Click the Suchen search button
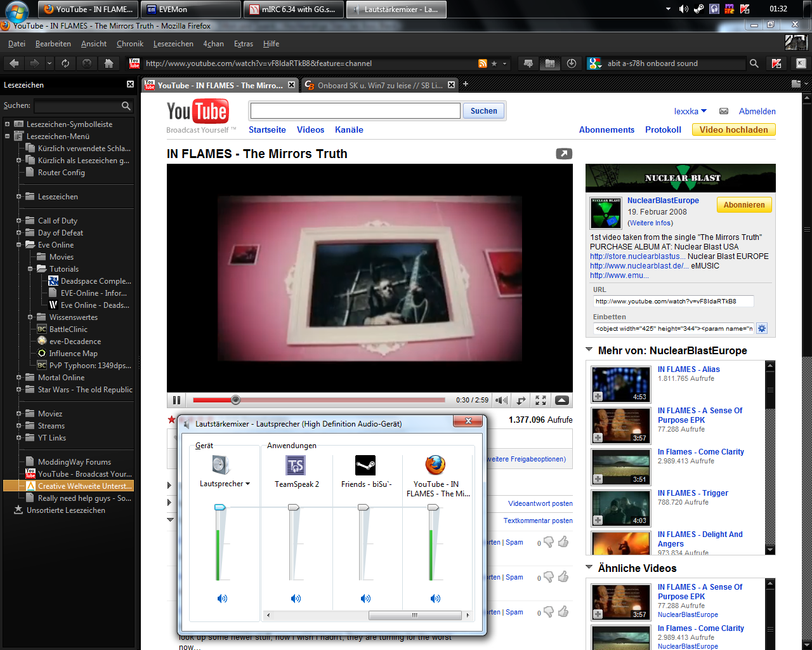 click(x=484, y=110)
